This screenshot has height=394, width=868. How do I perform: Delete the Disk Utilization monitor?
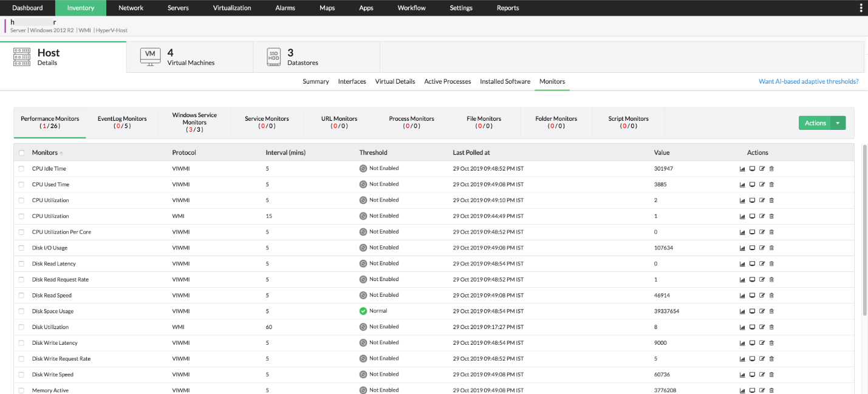771,327
